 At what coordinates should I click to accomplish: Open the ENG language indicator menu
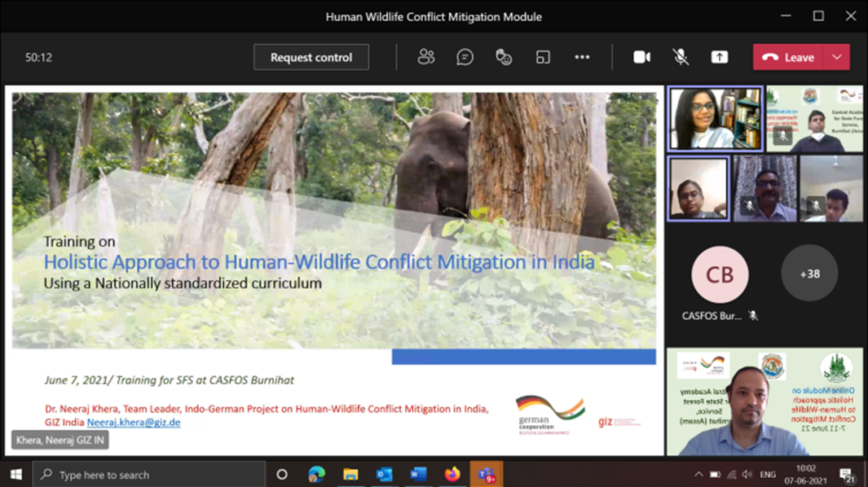pyautogui.click(x=768, y=475)
